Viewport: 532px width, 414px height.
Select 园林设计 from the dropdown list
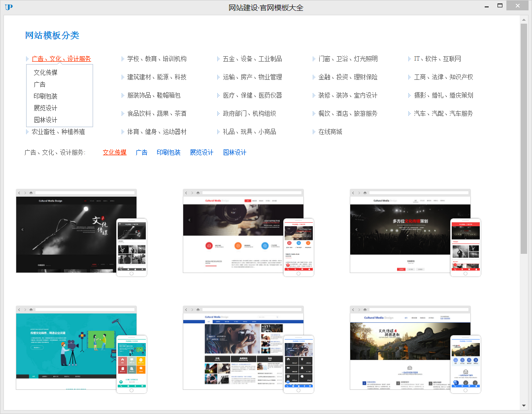[x=45, y=120]
